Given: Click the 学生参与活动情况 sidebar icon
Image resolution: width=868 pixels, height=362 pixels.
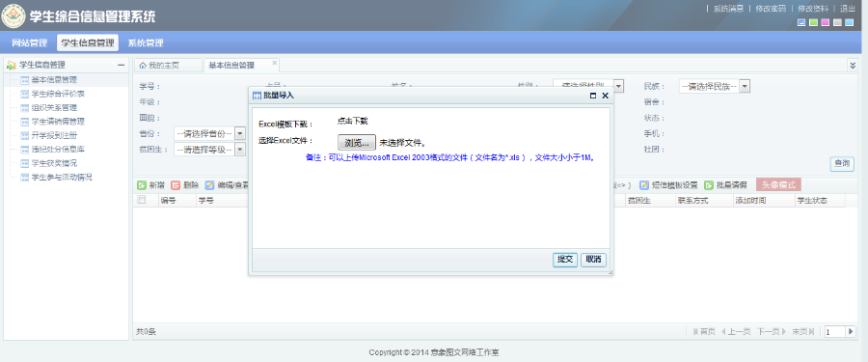Looking at the screenshot, I should click(24, 178).
